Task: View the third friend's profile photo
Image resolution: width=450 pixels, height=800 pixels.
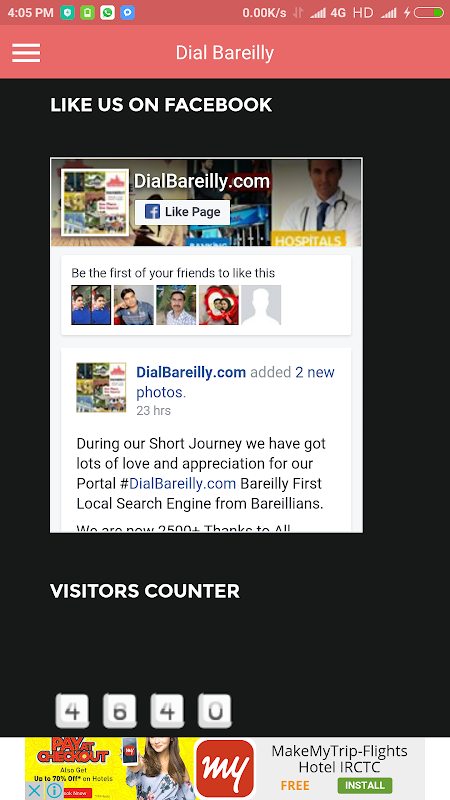Action: tap(176, 305)
